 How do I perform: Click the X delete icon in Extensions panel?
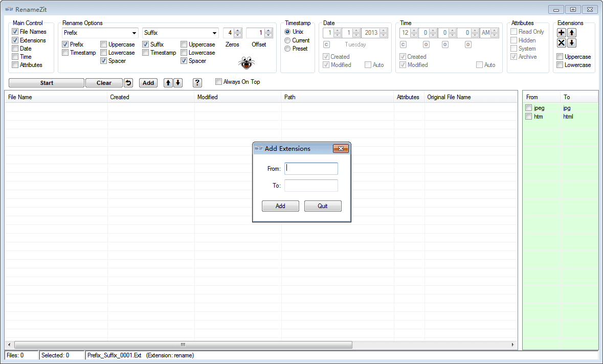[x=562, y=42]
